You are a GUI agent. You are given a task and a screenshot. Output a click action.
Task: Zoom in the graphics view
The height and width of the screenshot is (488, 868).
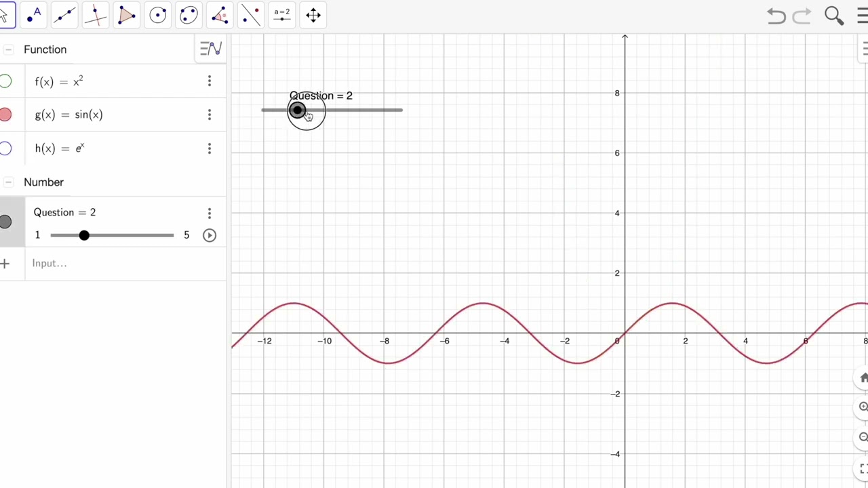pos(863,407)
